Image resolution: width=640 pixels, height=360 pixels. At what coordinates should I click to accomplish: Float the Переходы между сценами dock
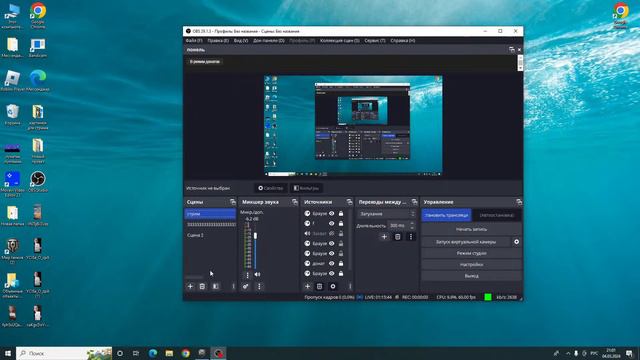415,202
